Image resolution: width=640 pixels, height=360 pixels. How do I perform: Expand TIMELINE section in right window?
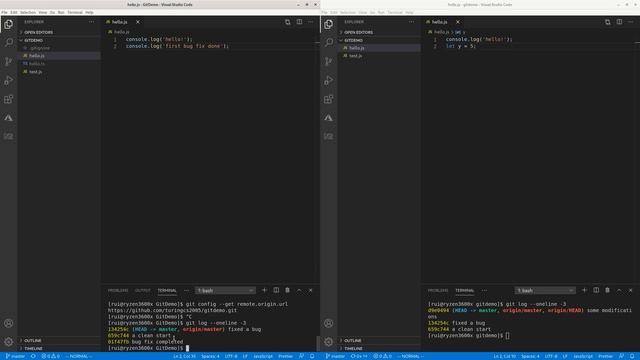tap(379, 349)
